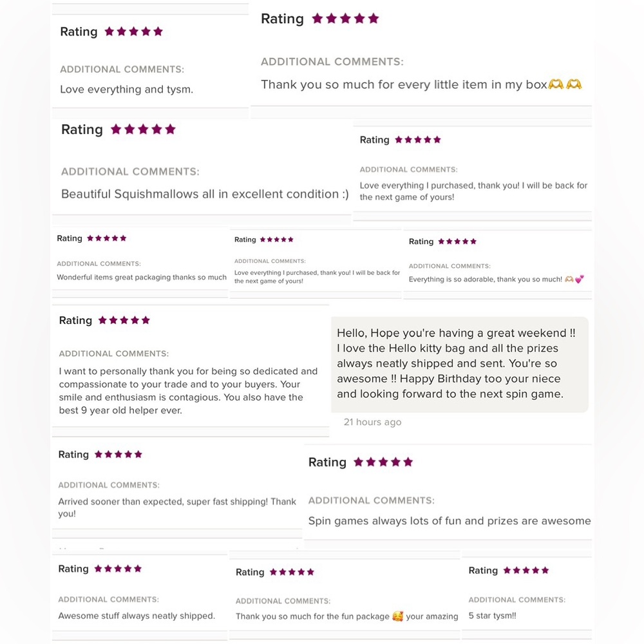Click the "Wonderful items great packaging" comment text

(142, 278)
